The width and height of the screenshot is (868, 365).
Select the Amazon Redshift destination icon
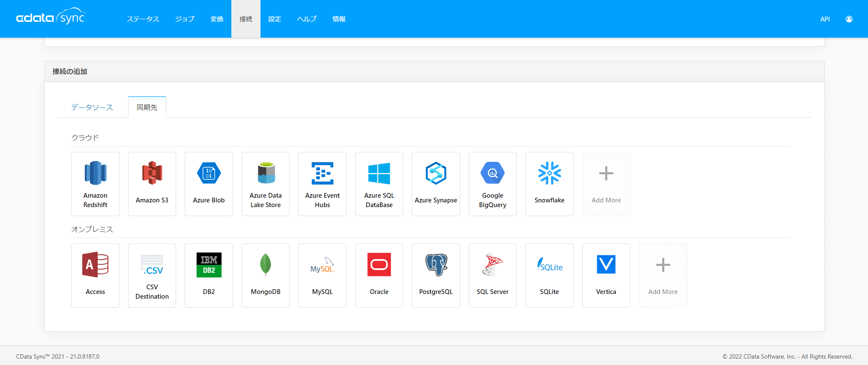pos(95,184)
